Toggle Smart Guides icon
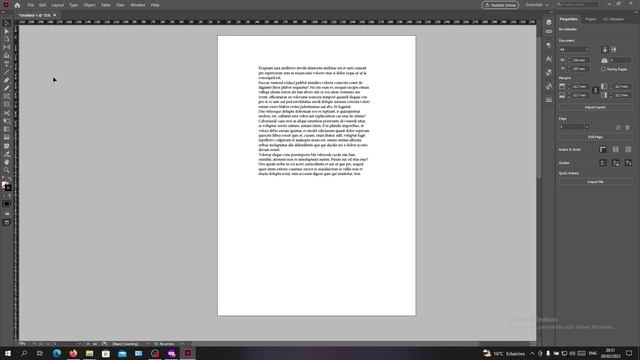Screen dimensions: 640x360 coord(628,163)
